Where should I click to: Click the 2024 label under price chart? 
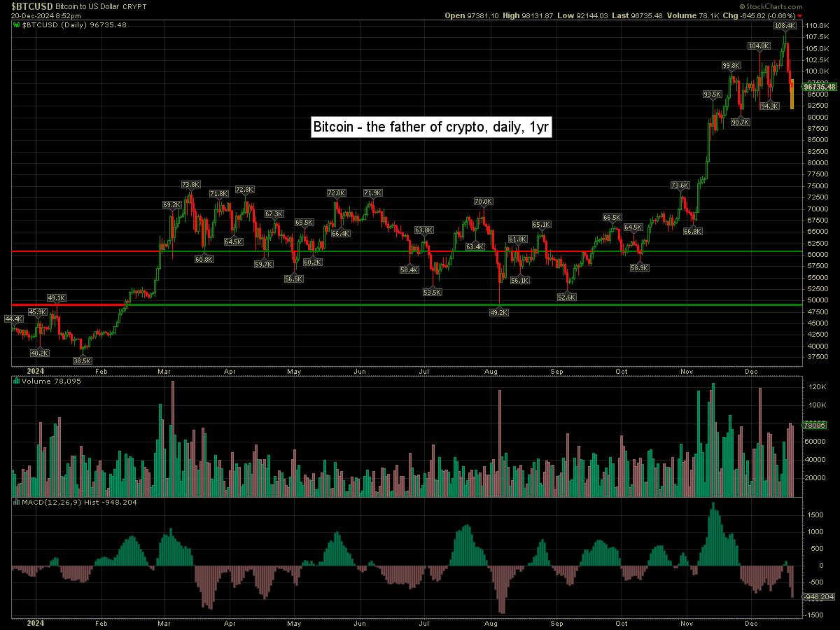click(x=35, y=371)
